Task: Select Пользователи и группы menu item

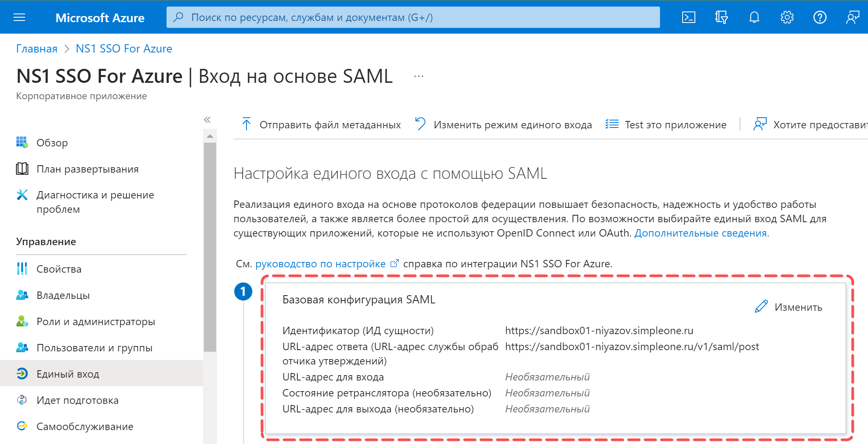Action: pyautogui.click(x=94, y=348)
